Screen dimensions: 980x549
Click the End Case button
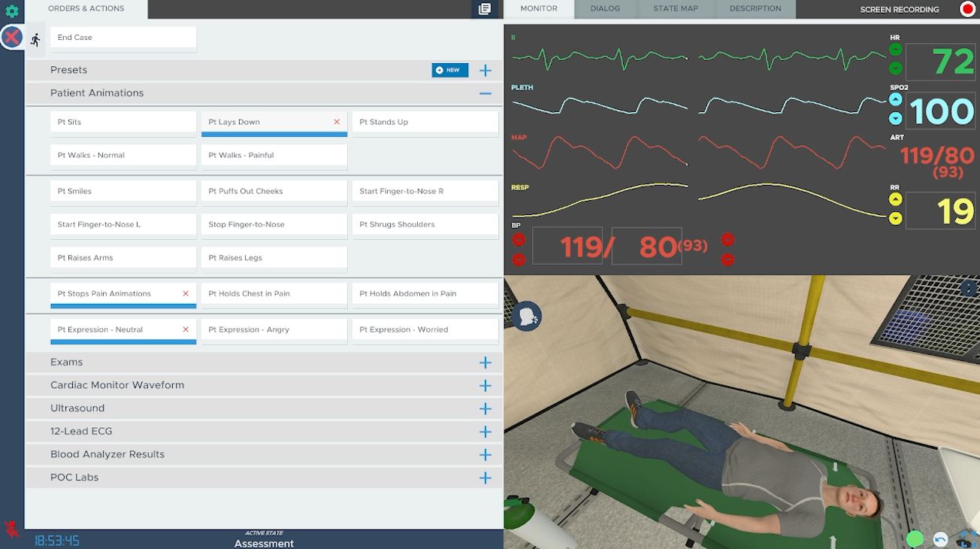click(x=123, y=38)
